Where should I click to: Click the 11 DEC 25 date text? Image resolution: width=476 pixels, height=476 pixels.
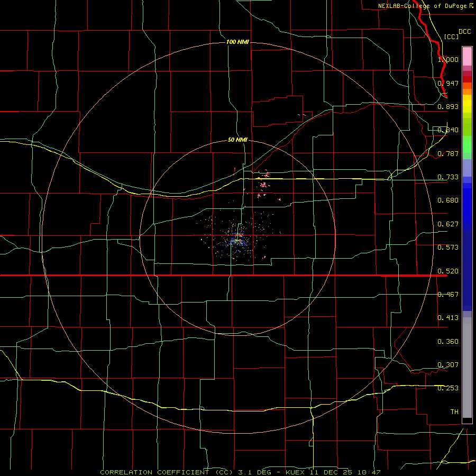pos(331,472)
